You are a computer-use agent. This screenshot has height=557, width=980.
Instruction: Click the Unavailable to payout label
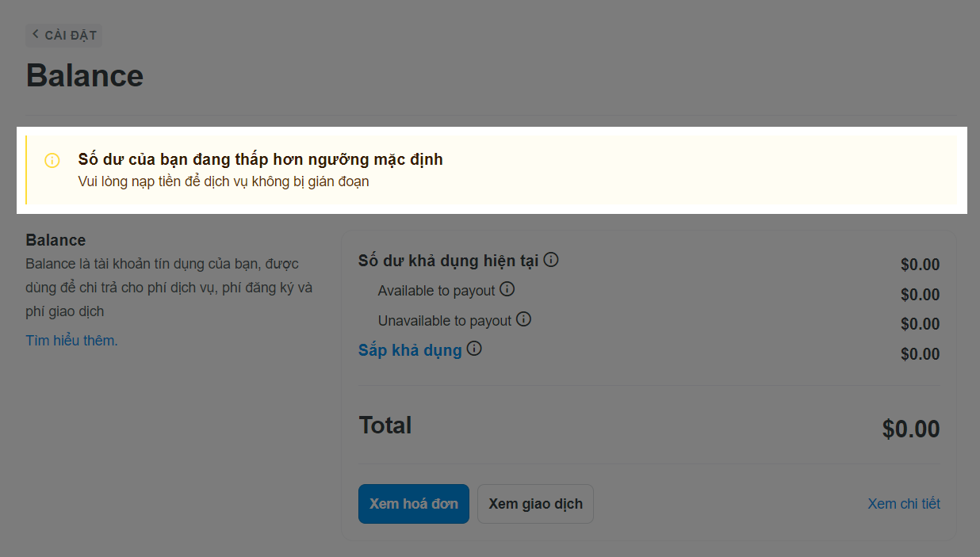(x=444, y=321)
